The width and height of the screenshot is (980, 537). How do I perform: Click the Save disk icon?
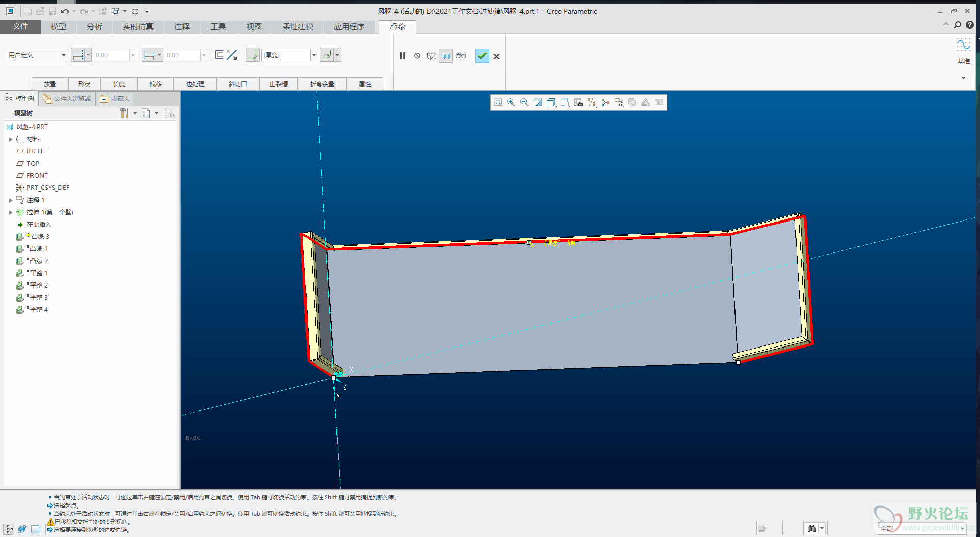click(52, 11)
